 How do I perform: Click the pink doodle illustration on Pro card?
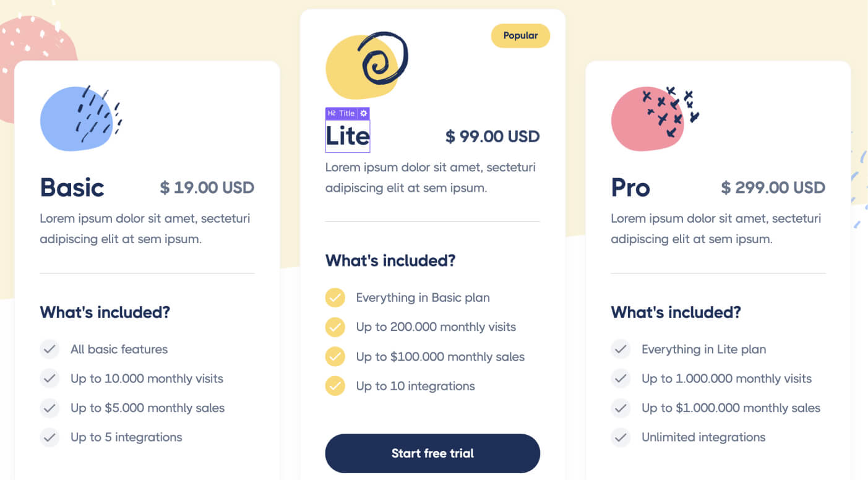pos(652,118)
